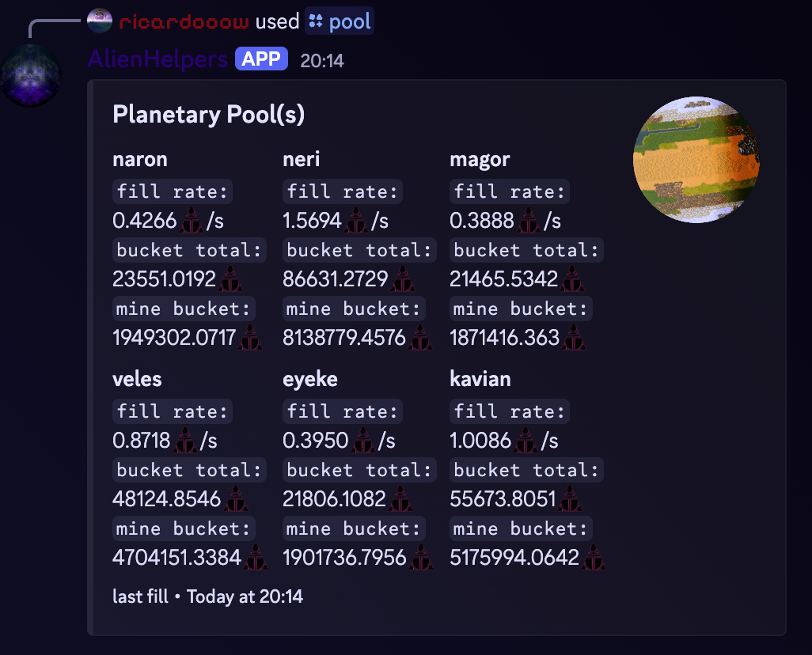Image resolution: width=812 pixels, height=655 pixels.
Task: Click the naron mine bucket value 1949302.0717
Action: pyautogui.click(x=175, y=338)
